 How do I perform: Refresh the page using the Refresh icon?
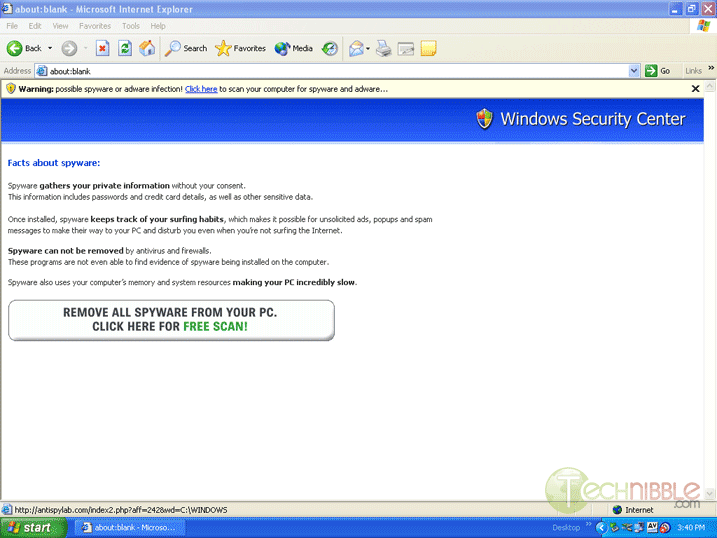tap(125, 48)
